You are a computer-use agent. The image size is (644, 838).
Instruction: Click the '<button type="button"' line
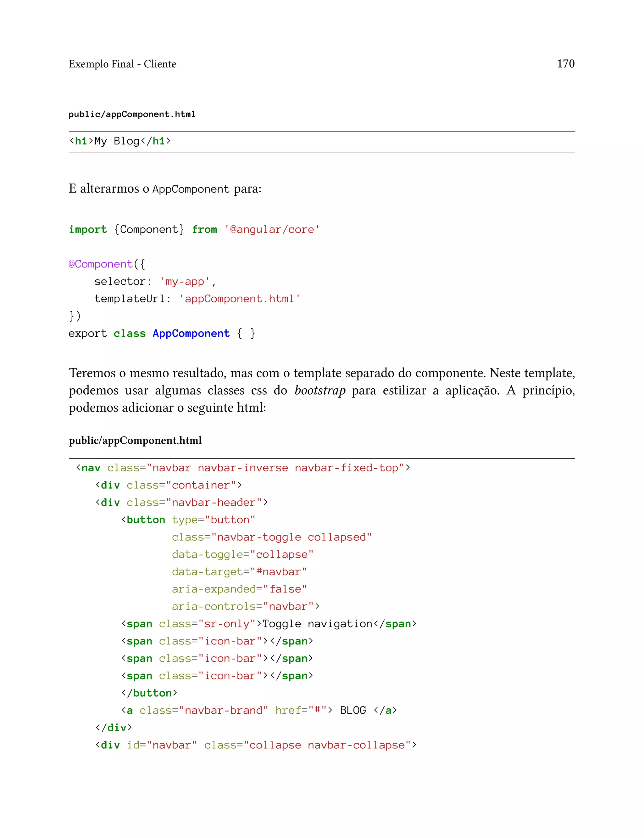[188, 520]
